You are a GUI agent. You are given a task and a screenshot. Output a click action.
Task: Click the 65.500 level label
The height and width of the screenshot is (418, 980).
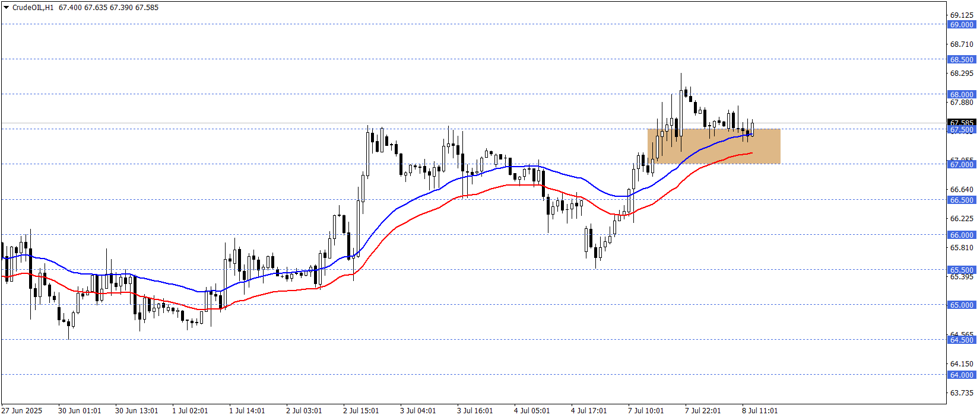coord(962,270)
